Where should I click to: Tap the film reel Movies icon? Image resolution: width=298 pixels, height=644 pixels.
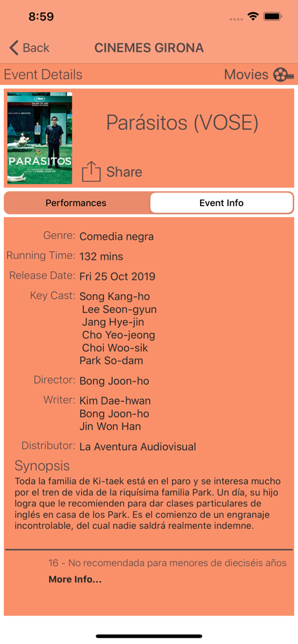click(x=283, y=75)
